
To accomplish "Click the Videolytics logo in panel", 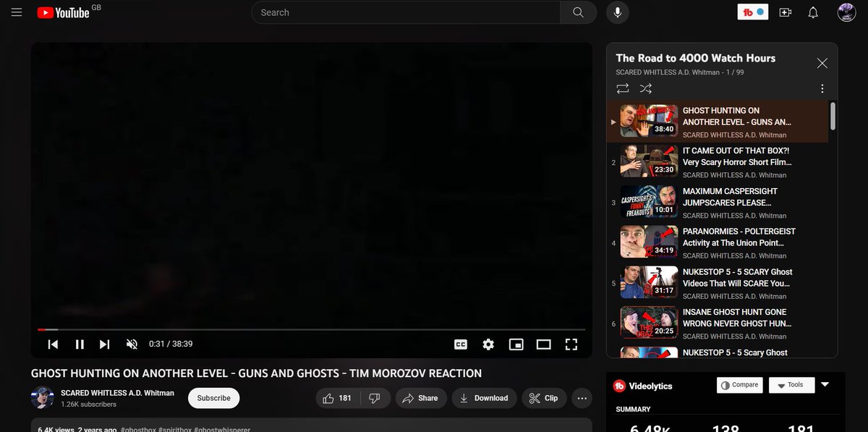I will point(642,386).
